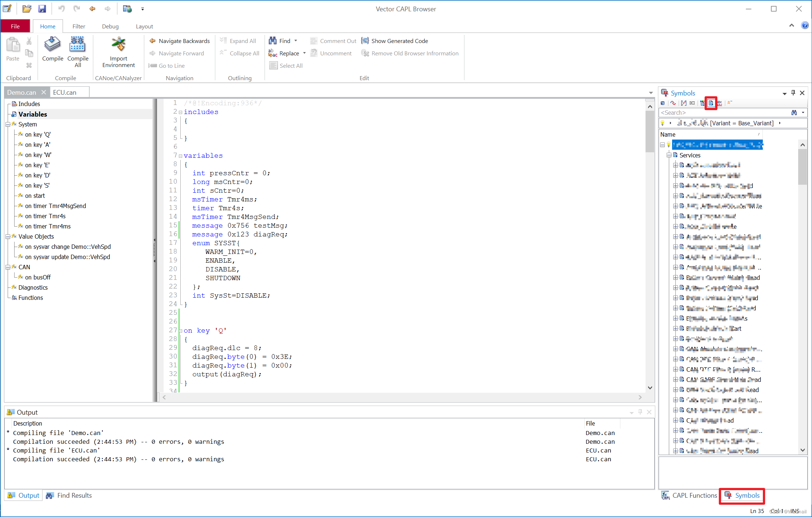Collapse the System tree node

(x=8, y=125)
